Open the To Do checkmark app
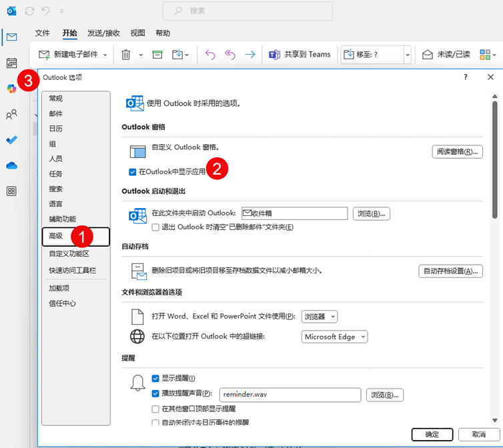 (x=11, y=140)
